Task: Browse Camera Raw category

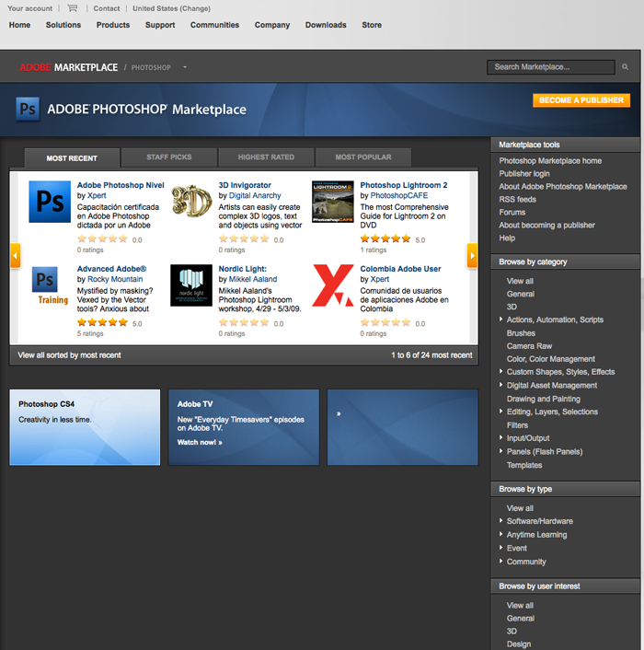Action: pos(529,346)
